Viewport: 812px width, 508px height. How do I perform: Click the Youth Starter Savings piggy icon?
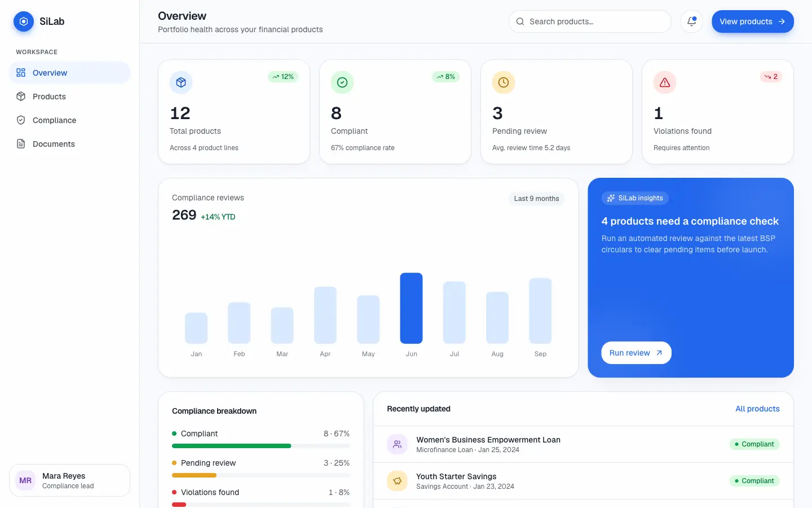(x=397, y=481)
